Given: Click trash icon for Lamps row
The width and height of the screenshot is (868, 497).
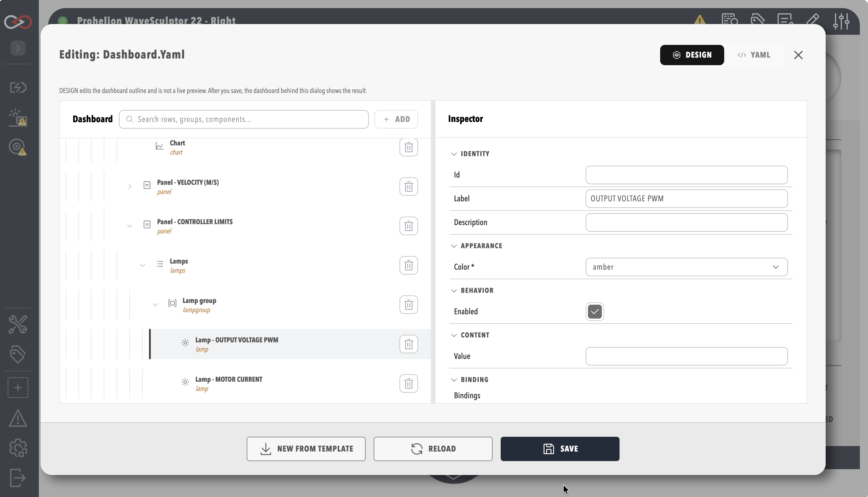Looking at the screenshot, I should (408, 265).
